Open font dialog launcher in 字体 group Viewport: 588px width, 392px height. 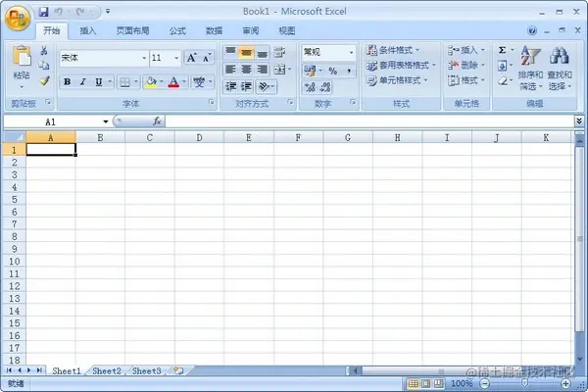211,102
